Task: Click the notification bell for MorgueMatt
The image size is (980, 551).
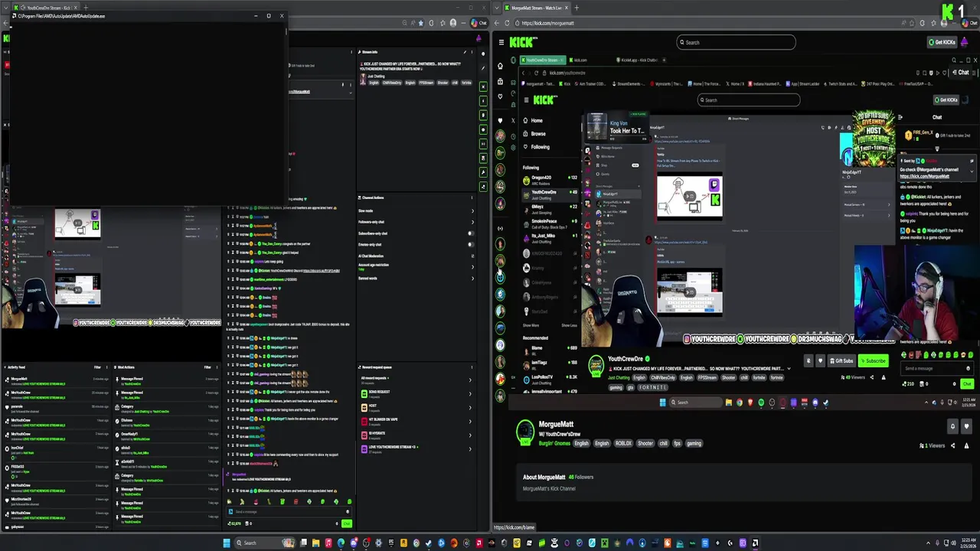Action: (952, 426)
